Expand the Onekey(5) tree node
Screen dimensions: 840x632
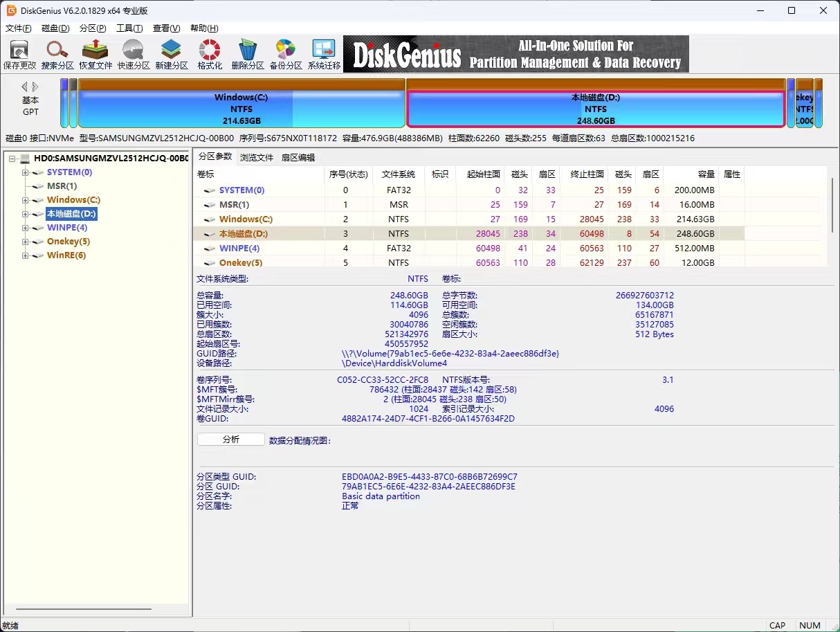(x=26, y=242)
